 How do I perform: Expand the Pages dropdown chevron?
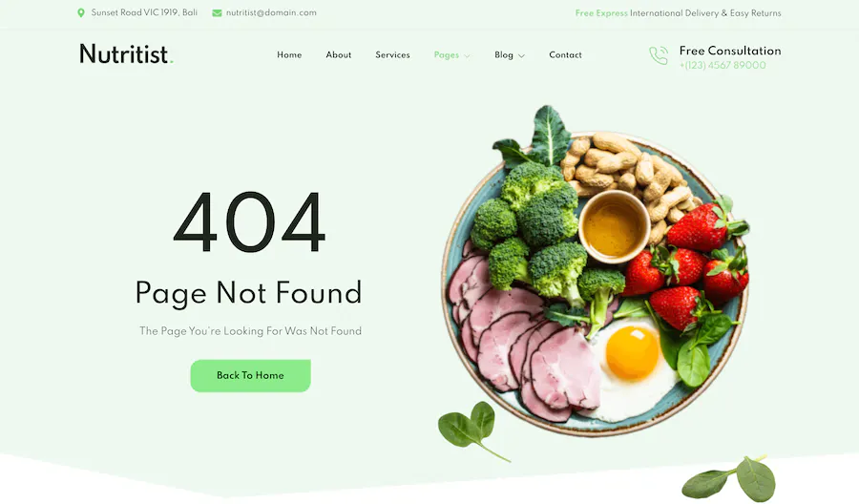pos(467,56)
